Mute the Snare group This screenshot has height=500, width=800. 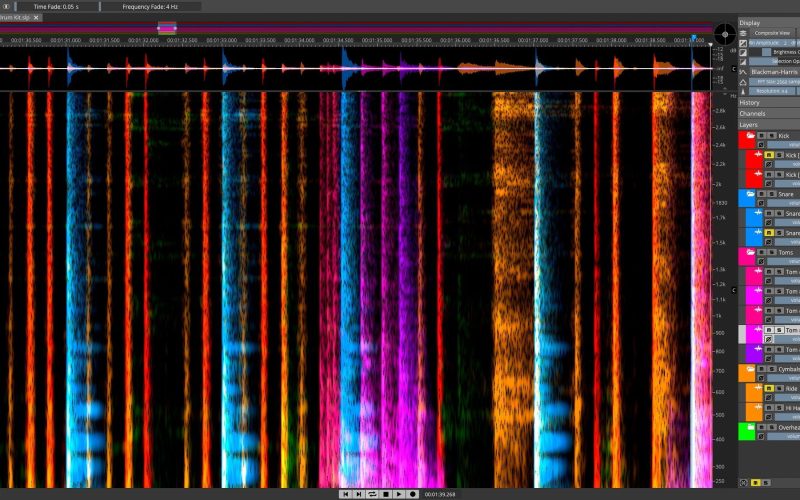click(762, 194)
